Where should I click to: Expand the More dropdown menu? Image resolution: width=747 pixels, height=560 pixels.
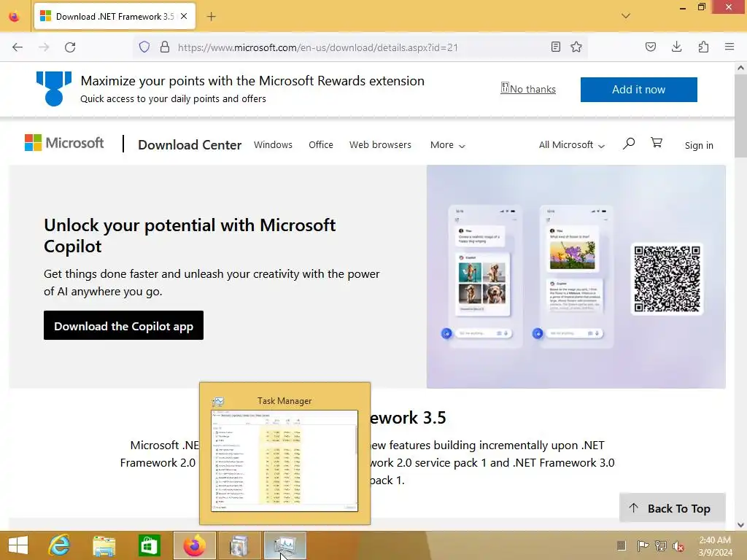pyautogui.click(x=447, y=145)
